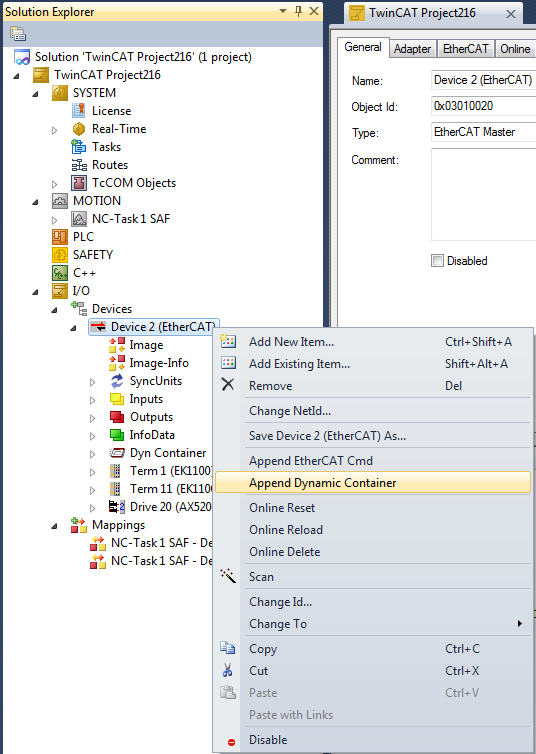This screenshot has height=754, width=536.
Task: Click the red Outputs icon
Action: [117, 417]
